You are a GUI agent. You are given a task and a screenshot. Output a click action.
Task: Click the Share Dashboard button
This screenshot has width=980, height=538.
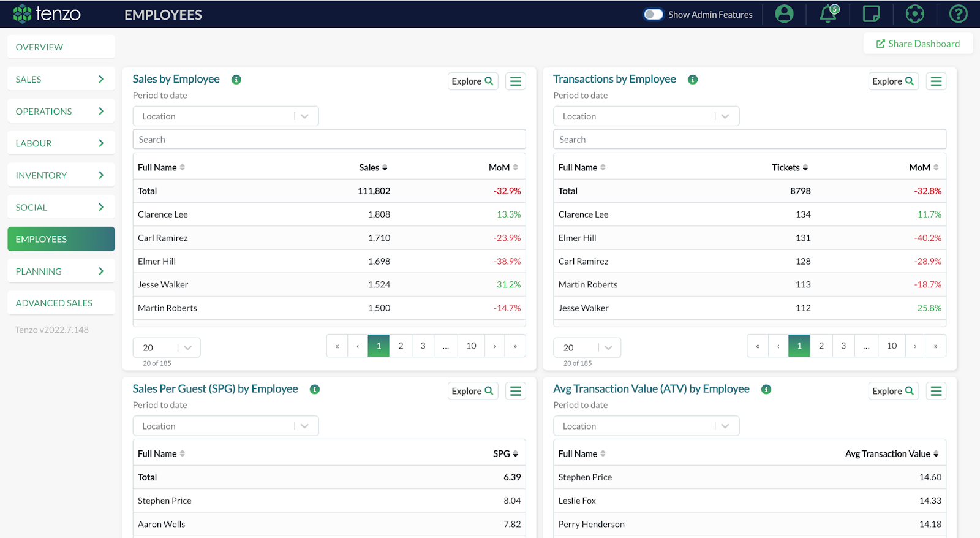tap(918, 44)
